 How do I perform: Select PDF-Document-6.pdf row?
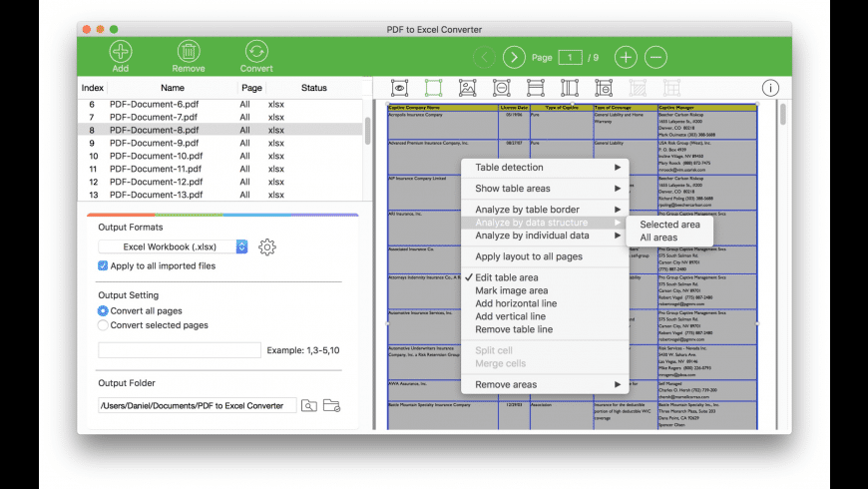220,104
